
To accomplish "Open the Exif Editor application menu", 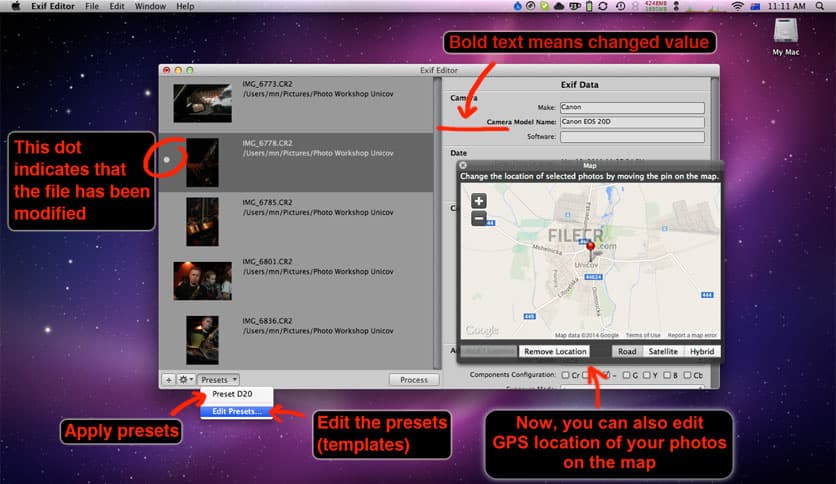I will (x=53, y=6).
